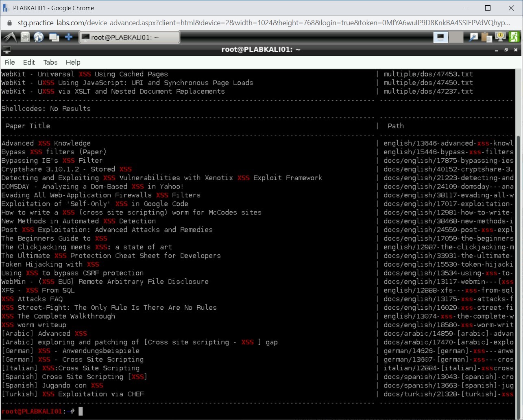Click the show desktop windows icon
The image size is (523, 420).
click(x=54, y=37)
